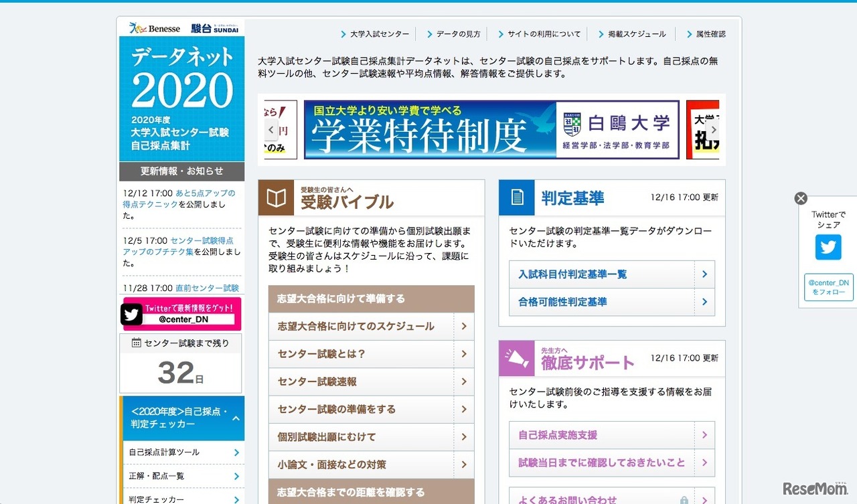
Task: Advance the ad carousel with the right arrow
Action: point(714,129)
